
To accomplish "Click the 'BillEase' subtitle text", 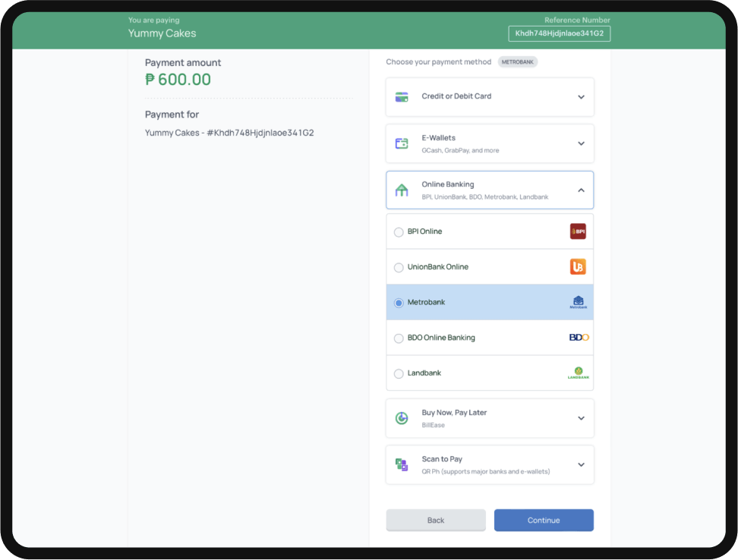I will click(433, 425).
